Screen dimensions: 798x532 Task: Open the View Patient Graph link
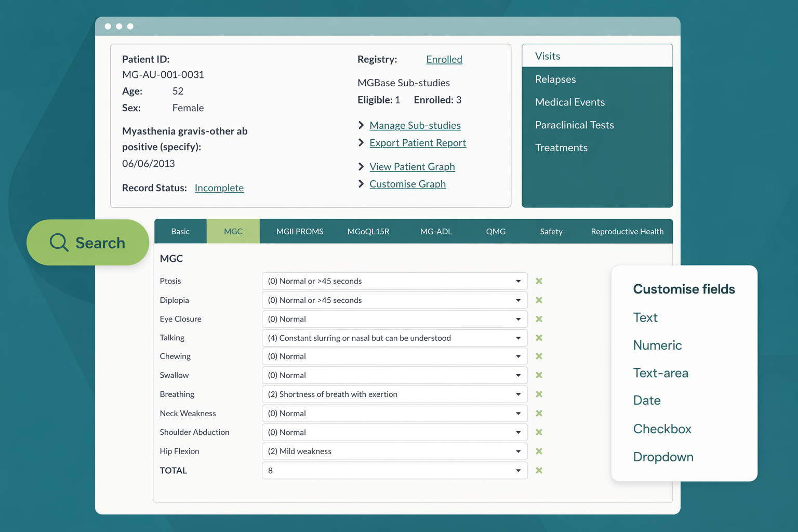pos(412,166)
